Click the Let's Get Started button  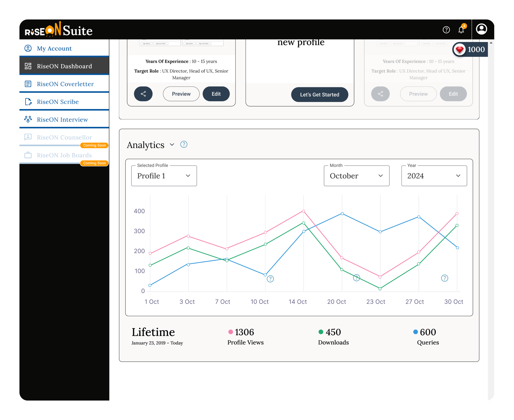[319, 94]
